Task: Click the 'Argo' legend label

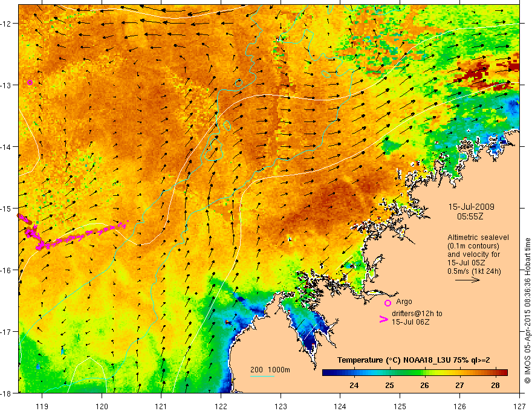Action: (404, 302)
